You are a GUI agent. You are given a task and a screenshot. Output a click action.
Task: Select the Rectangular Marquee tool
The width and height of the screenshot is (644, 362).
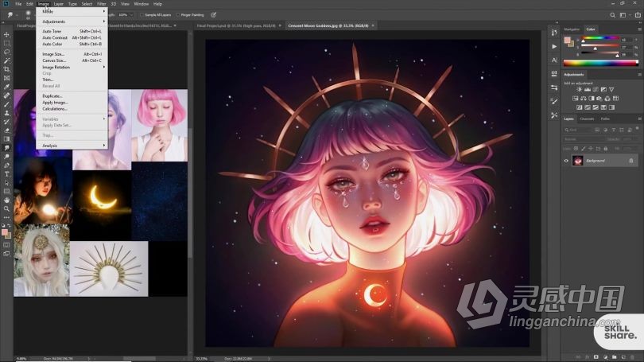(6, 43)
